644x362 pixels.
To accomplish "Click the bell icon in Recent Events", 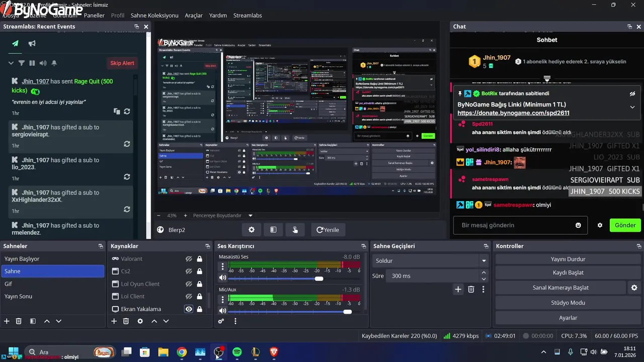I will (x=54, y=63).
